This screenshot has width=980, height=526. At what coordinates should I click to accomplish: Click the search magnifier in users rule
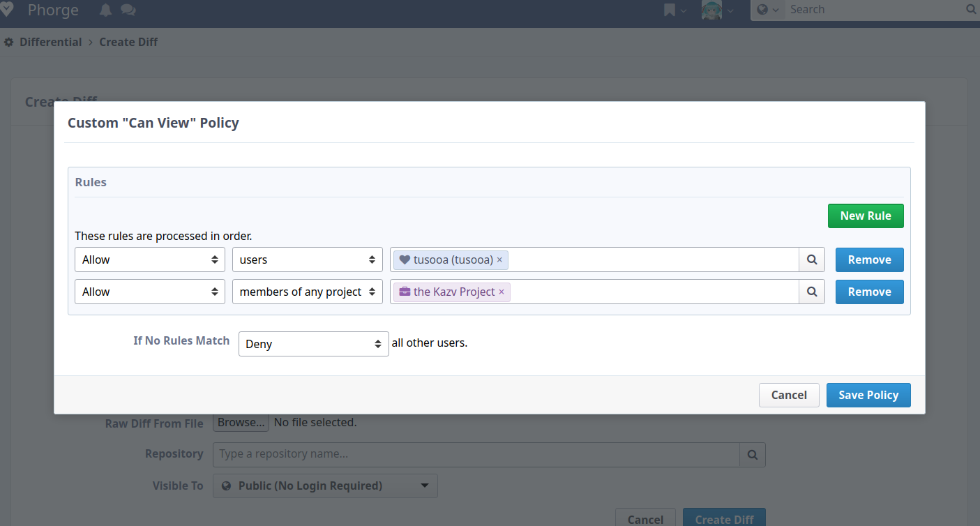pyautogui.click(x=812, y=260)
